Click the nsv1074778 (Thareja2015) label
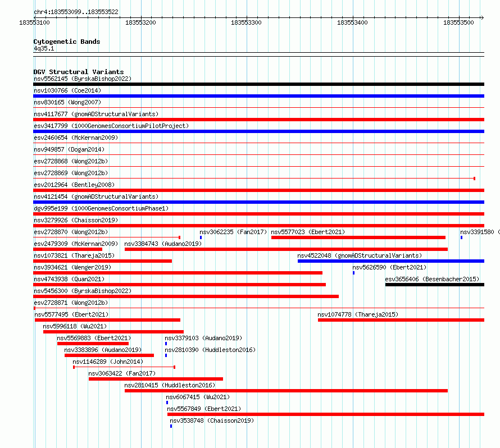The height and width of the screenshot is (448, 500). coord(358,314)
